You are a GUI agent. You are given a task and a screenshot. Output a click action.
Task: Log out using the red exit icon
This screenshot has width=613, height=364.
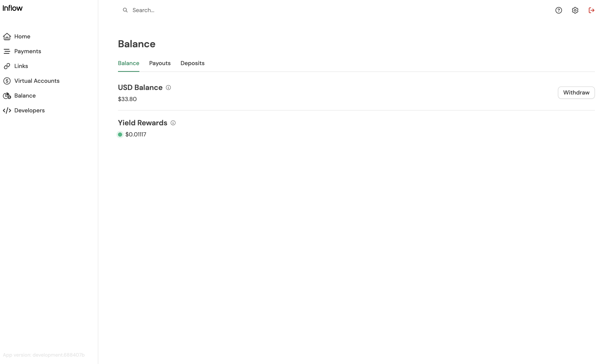591,10
